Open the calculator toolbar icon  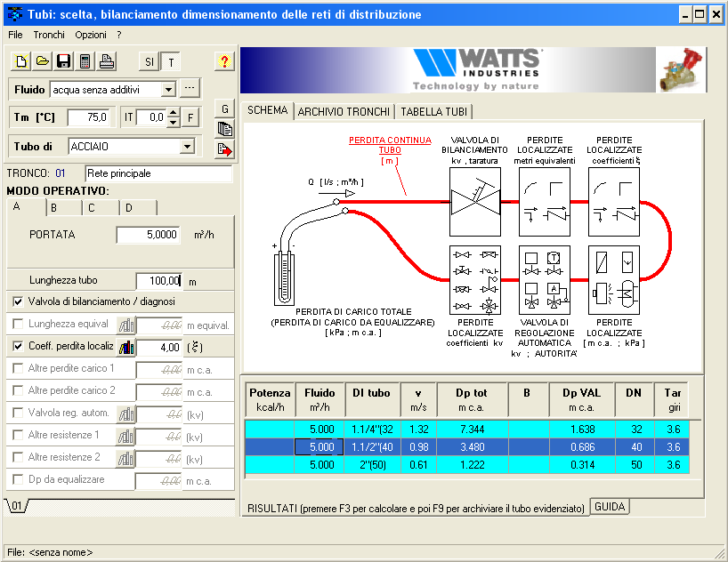click(x=85, y=61)
